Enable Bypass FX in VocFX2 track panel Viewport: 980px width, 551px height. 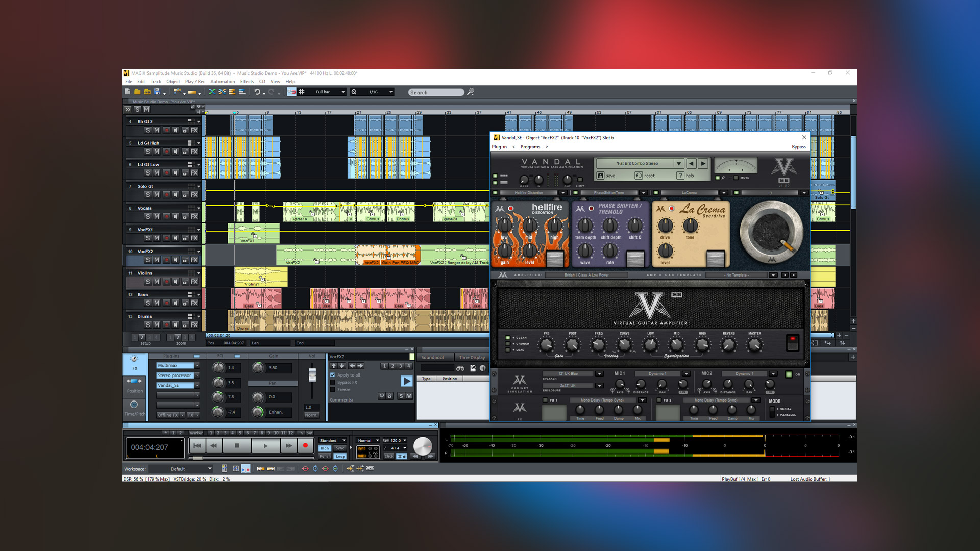332,383
